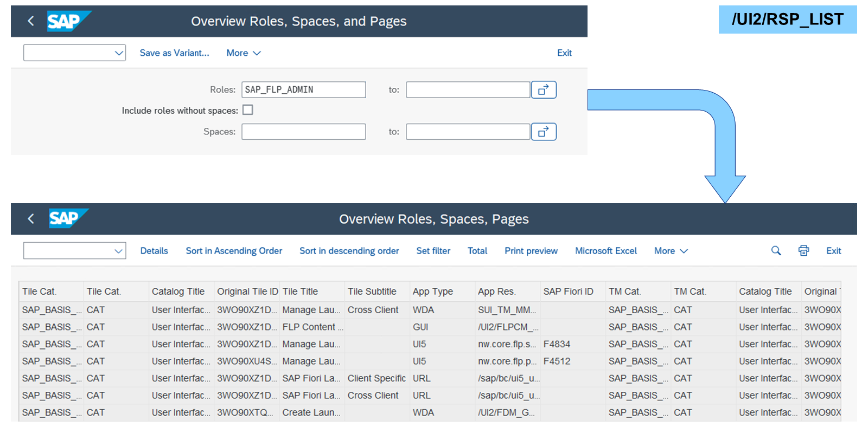This screenshot has width=868, height=427.
Task: Click Create Laun... tile title cell
Action: pyautogui.click(x=311, y=412)
